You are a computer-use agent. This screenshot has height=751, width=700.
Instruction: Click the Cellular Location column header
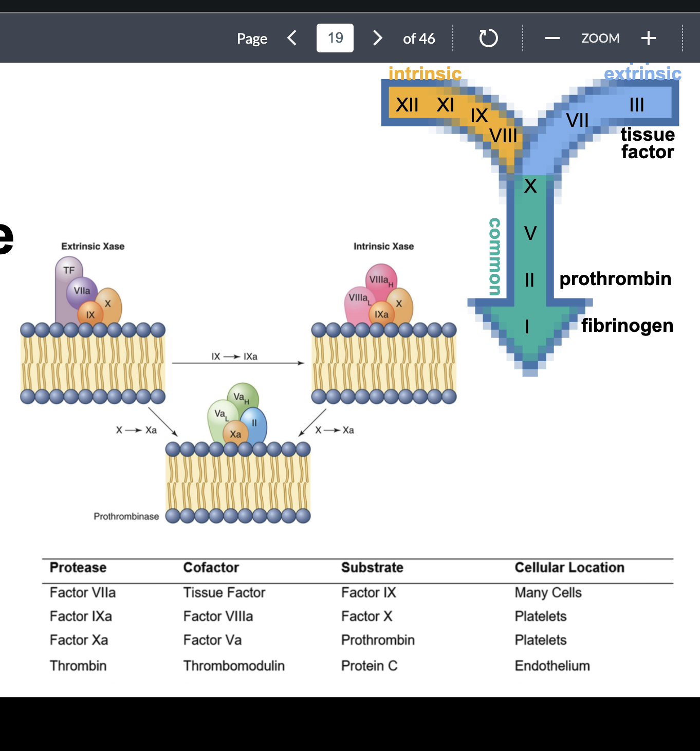point(569,568)
